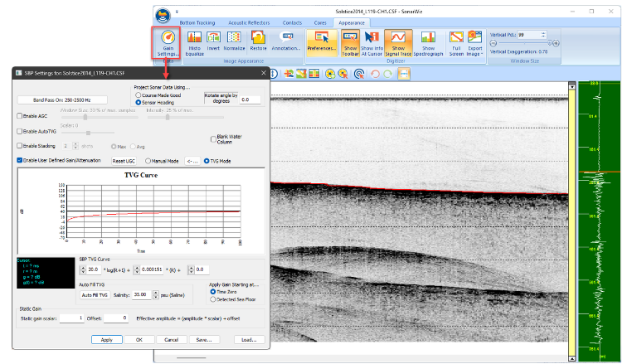Switch to the Cores tab
Viewport: 622px width, 364px height.
[x=320, y=23]
